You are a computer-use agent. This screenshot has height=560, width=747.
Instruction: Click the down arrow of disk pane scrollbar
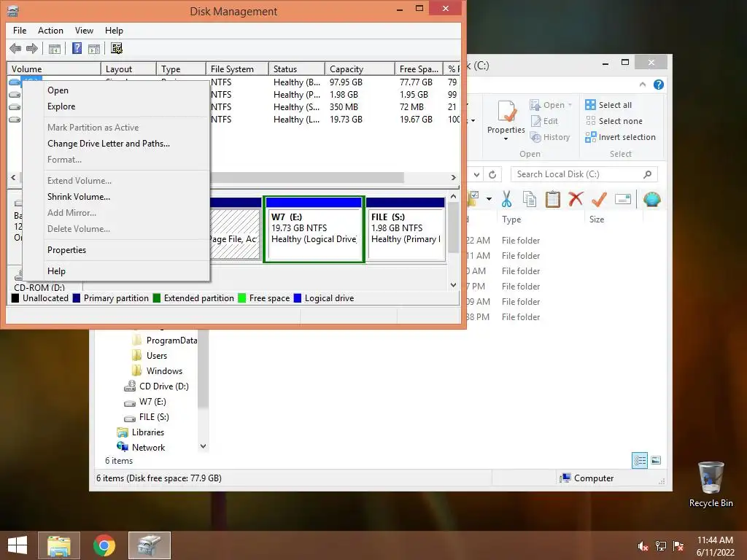tap(453, 285)
